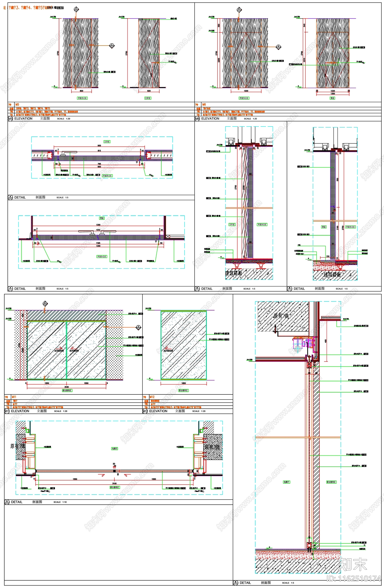Click 文印室 room tag under the 820 elevation
This screenshot has width=384, height=588.
click(x=148, y=98)
